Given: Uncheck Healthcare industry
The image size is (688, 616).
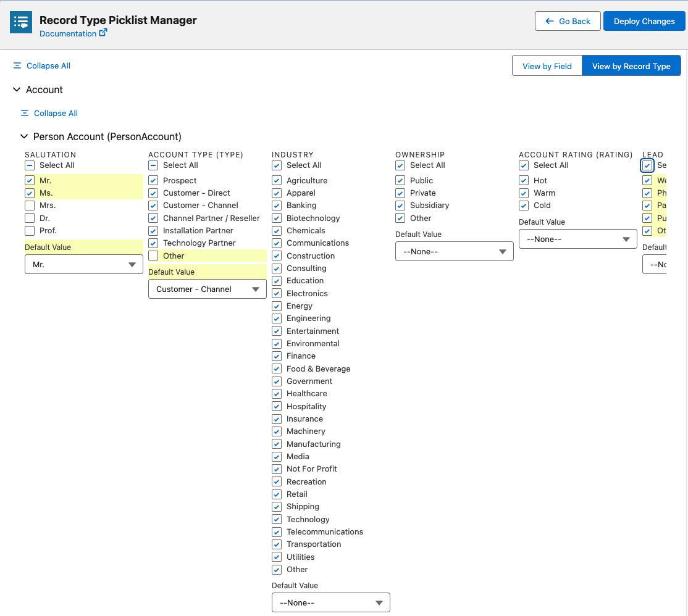Looking at the screenshot, I should click(x=277, y=394).
